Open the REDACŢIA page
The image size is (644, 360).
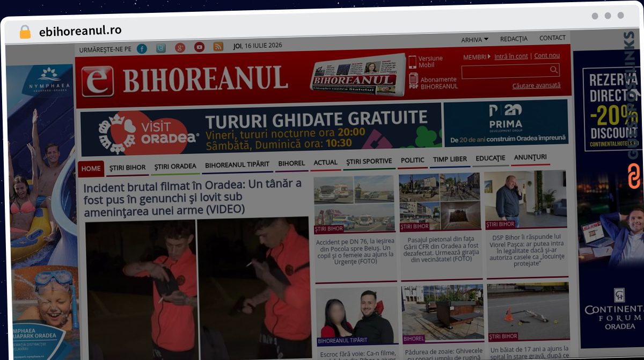pos(514,39)
